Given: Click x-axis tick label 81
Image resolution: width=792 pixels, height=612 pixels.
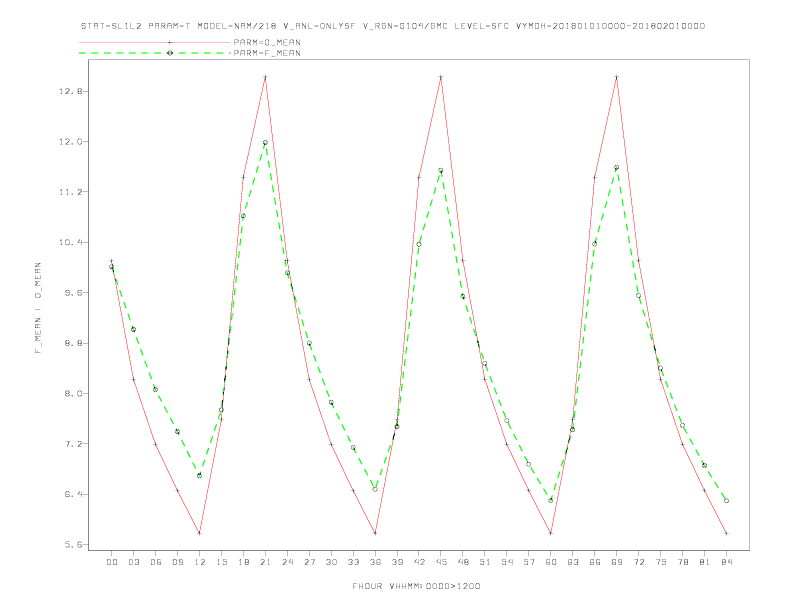Looking at the screenshot, I should coord(705,562).
